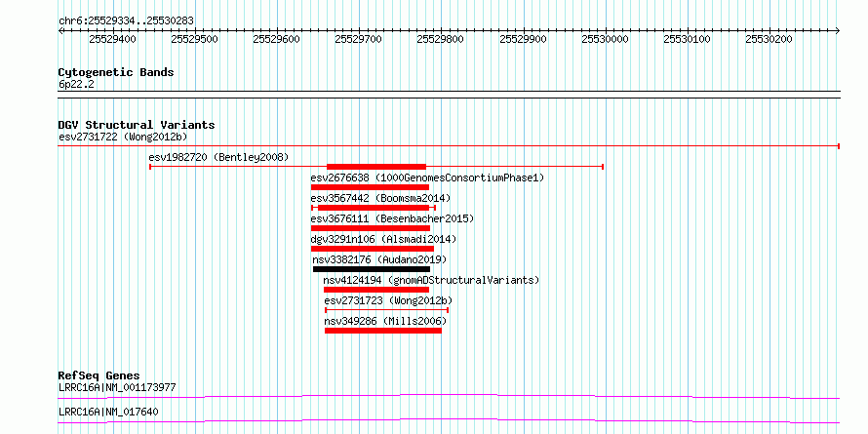The height and width of the screenshot is (434, 868).
Task: Click the DGV Structural Variants track title
Action: click(137, 125)
